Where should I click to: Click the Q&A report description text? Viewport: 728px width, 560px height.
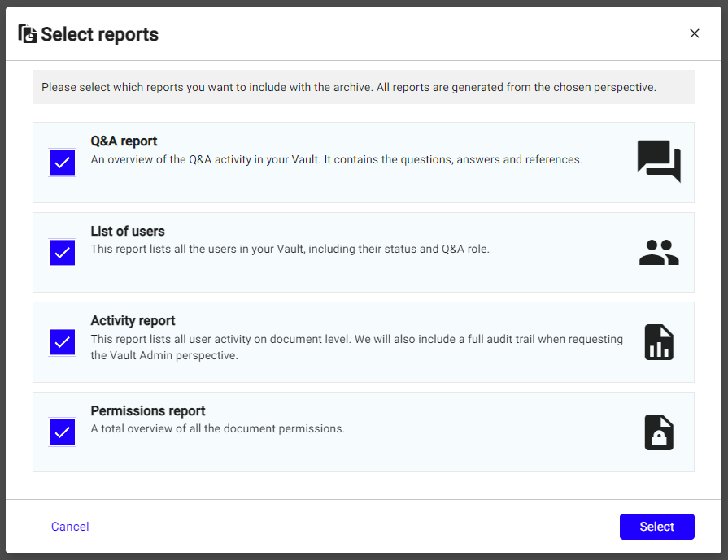[336, 160]
